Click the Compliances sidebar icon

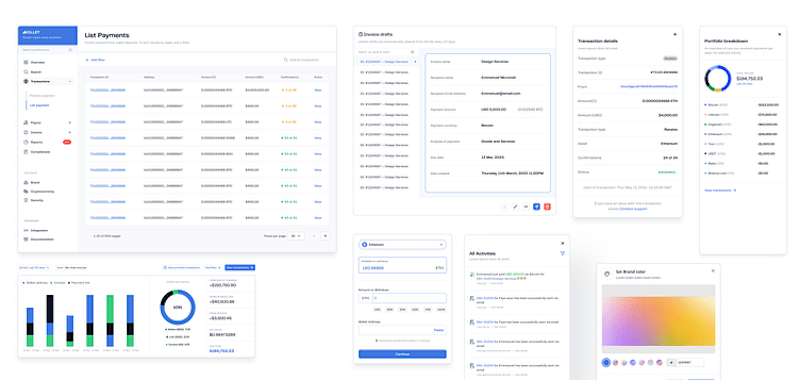[26, 151]
